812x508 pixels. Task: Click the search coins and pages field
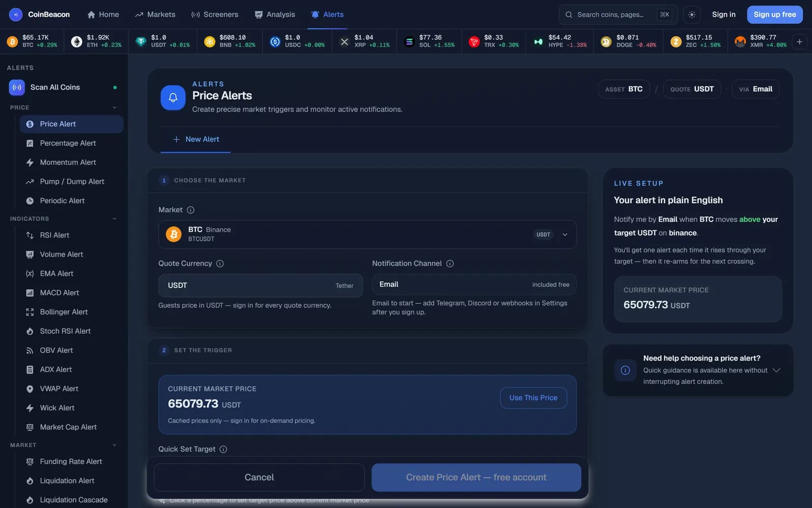[618, 15]
